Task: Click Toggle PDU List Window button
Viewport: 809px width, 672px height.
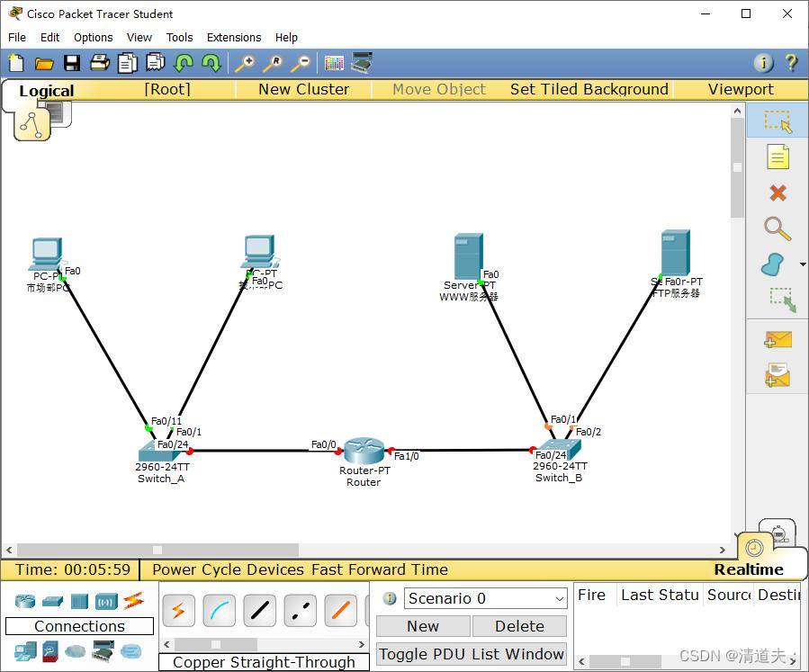Action: (x=472, y=654)
